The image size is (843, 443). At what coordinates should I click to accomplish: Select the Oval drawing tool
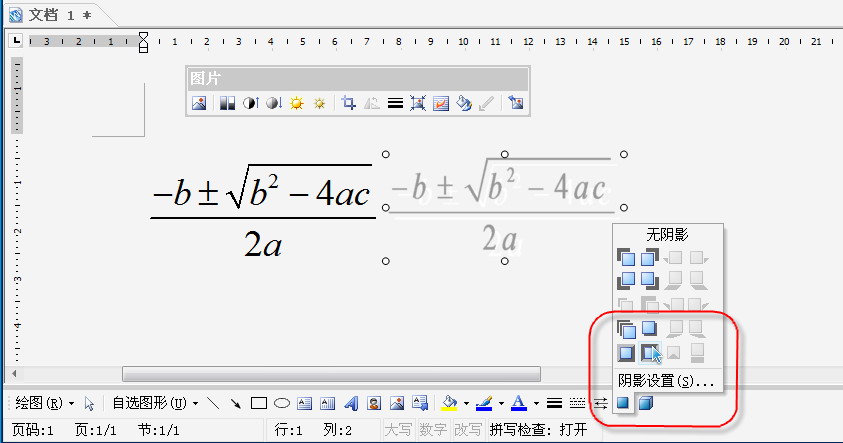(x=282, y=403)
